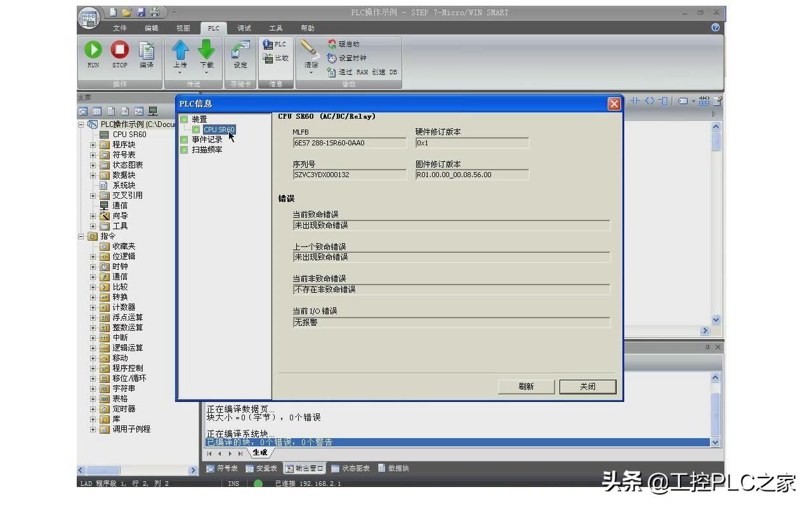
Task: Switch to the 视图 ribbon tab
Action: 183,28
